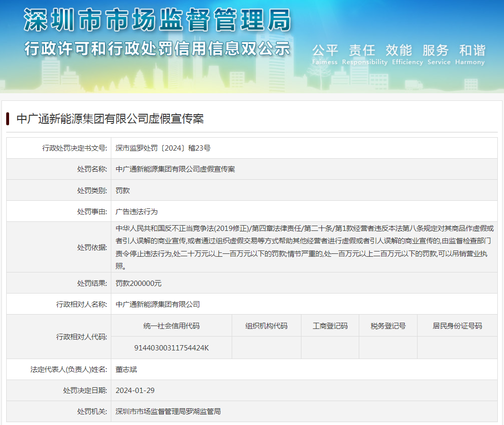
Task: Select the 行政处罚决定书文号 row label
Action: (x=75, y=148)
